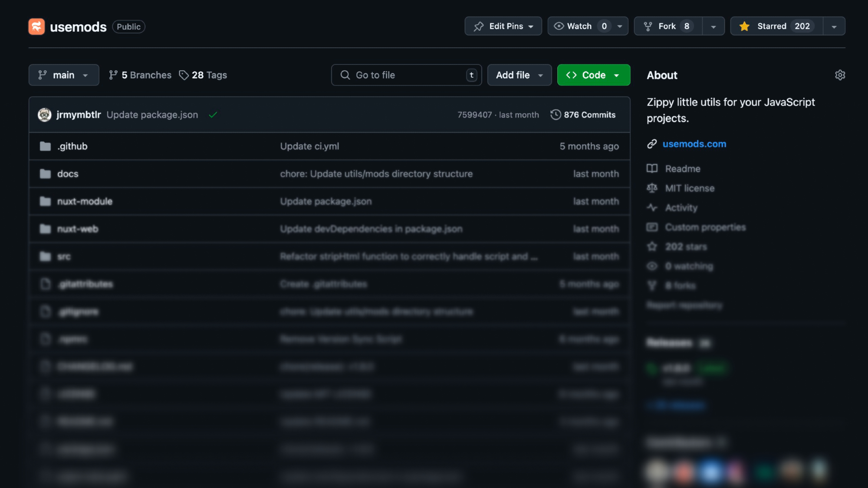Toggle Watch on the repository
The image size is (868, 488).
pos(579,26)
